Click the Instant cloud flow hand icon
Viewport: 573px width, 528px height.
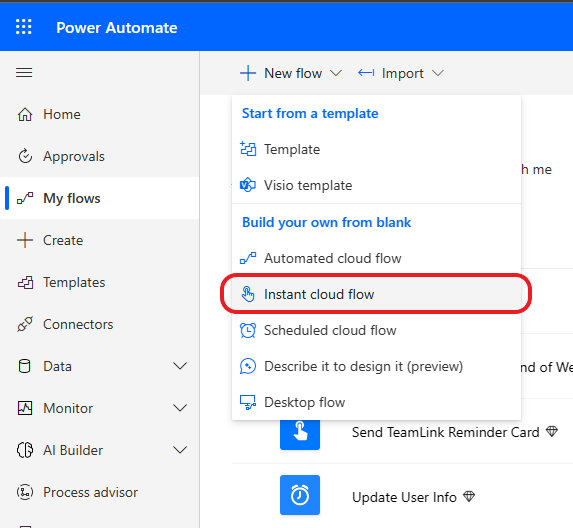pos(248,294)
